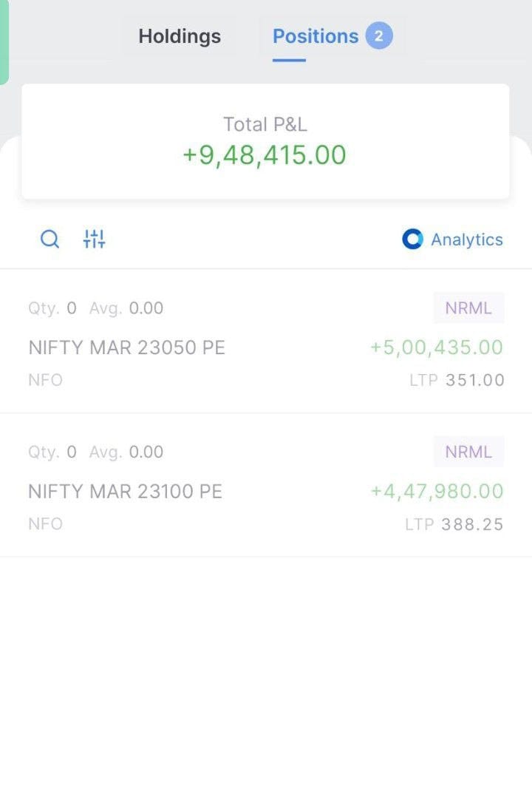Open the filter sliders icon
Viewport: 532px width, 791px height.
(x=95, y=240)
